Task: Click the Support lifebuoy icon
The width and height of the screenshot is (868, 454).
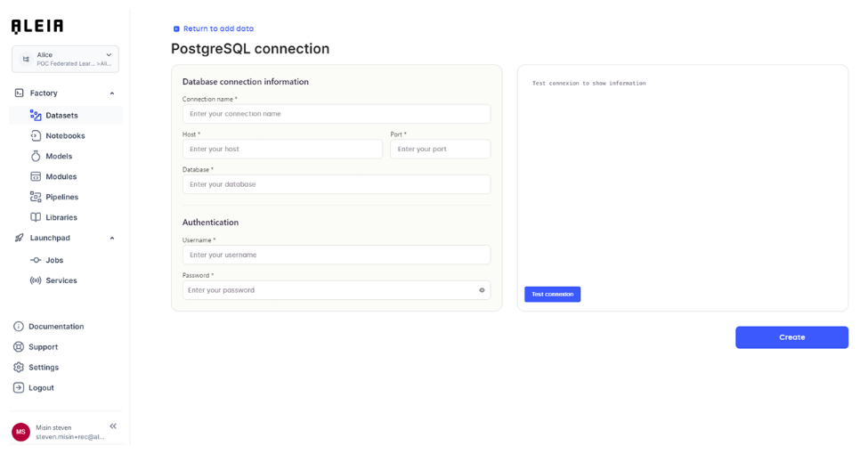Action: point(19,347)
